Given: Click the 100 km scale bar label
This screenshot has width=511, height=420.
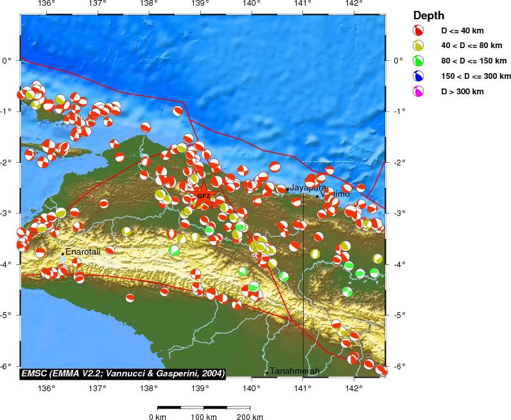Looking at the screenshot, I should [204, 417].
